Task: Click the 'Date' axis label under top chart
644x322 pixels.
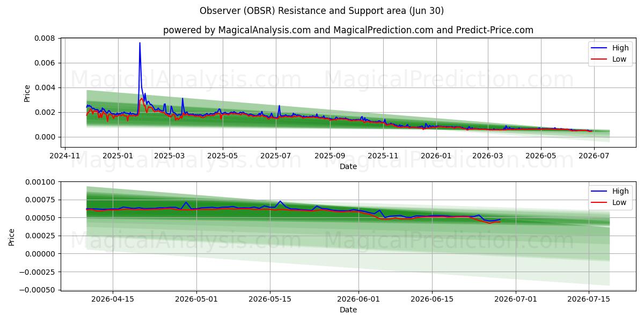Action: pyautogui.click(x=348, y=166)
